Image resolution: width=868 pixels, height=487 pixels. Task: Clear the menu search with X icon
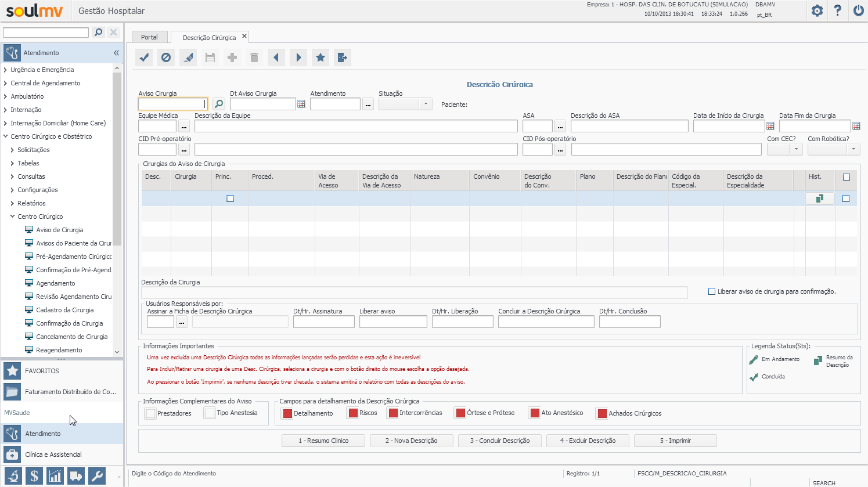[x=114, y=33]
